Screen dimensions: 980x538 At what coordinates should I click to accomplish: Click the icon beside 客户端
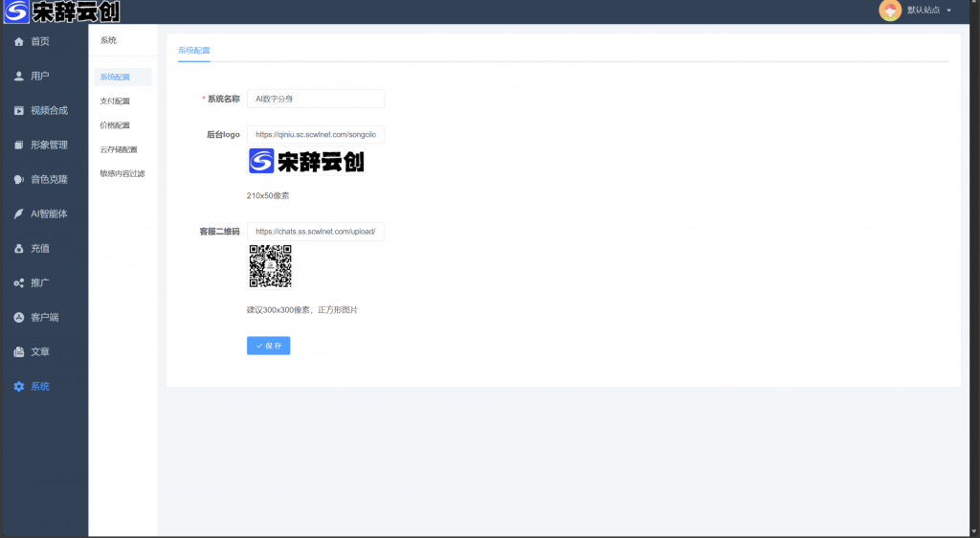tap(19, 318)
